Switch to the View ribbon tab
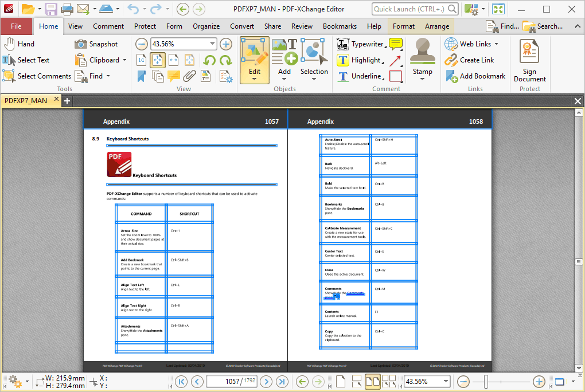585x392 pixels. [x=75, y=26]
